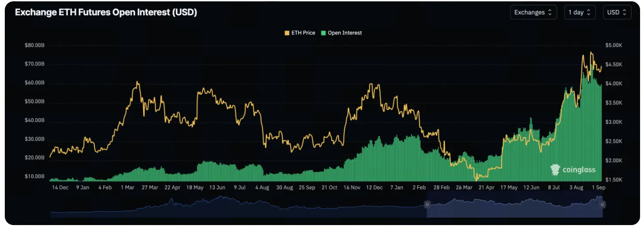Open the 1 day interval dropdown

[x=579, y=12]
